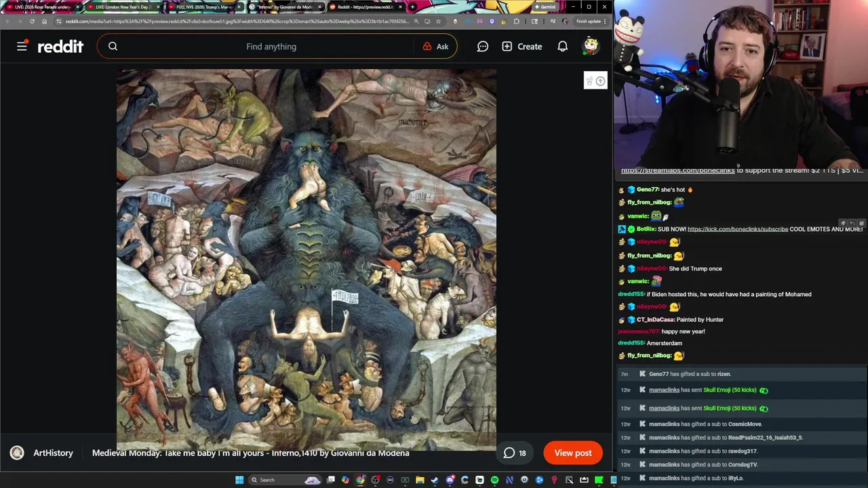Open Reddit chat messages icon
Screen dimensions: 868x488
click(x=482, y=46)
